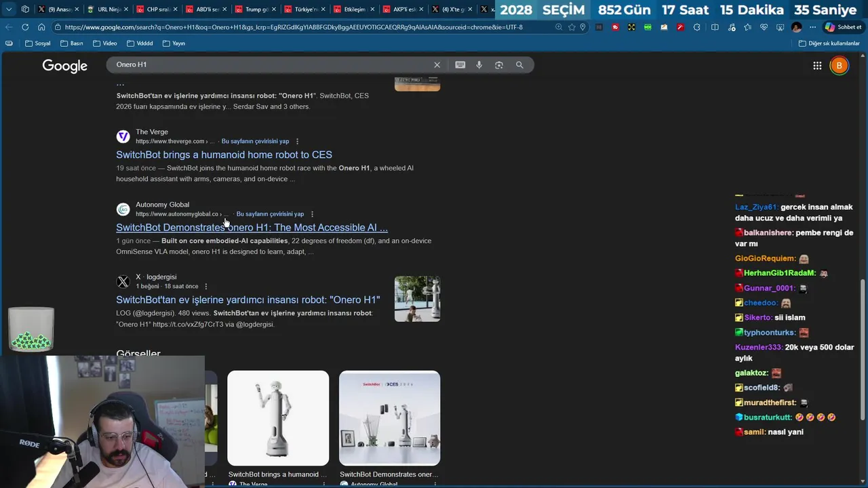Open the browser three-dot settings menu
Screen dimensions: 868x488
pos(812,27)
